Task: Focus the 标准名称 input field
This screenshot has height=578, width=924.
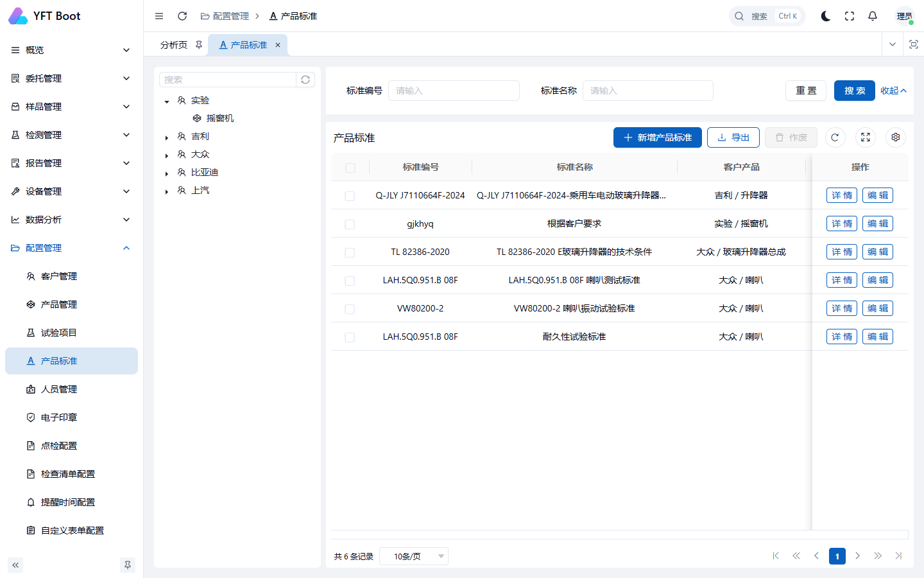Action: [648, 91]
